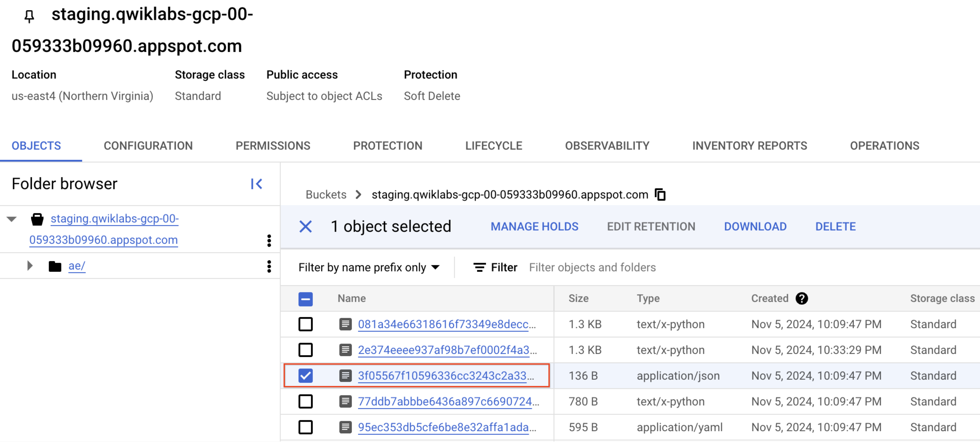Open the INVENTORY REPORTS tab
The image size is (980, 442).
click(x=750, y=146)
